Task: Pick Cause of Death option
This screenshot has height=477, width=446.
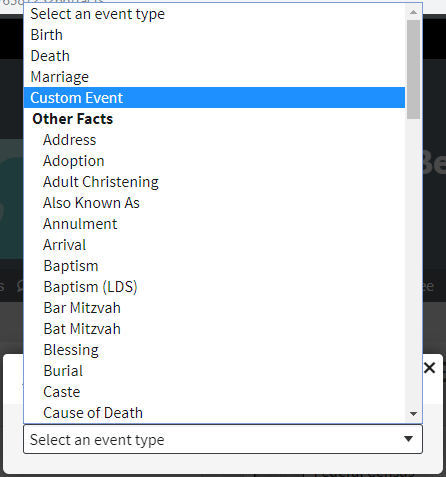Action: pos(214,413)
